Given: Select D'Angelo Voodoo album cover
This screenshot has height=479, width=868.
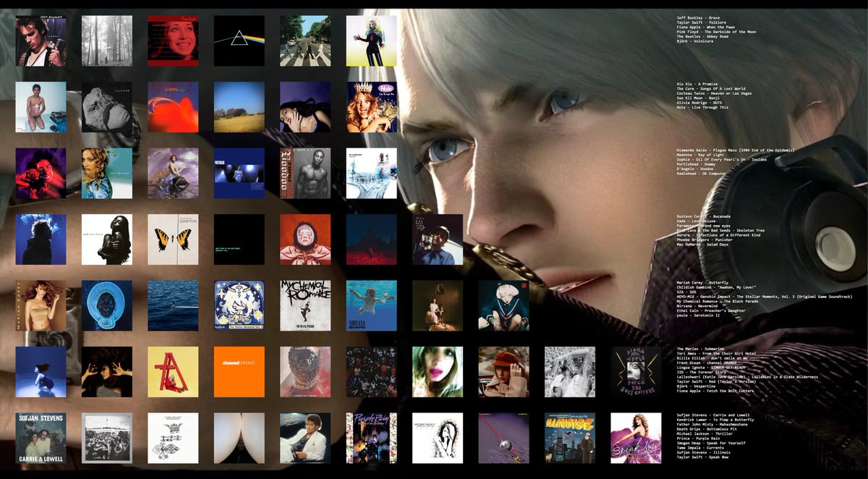Looking at the screenshot, I should point(305,174).
